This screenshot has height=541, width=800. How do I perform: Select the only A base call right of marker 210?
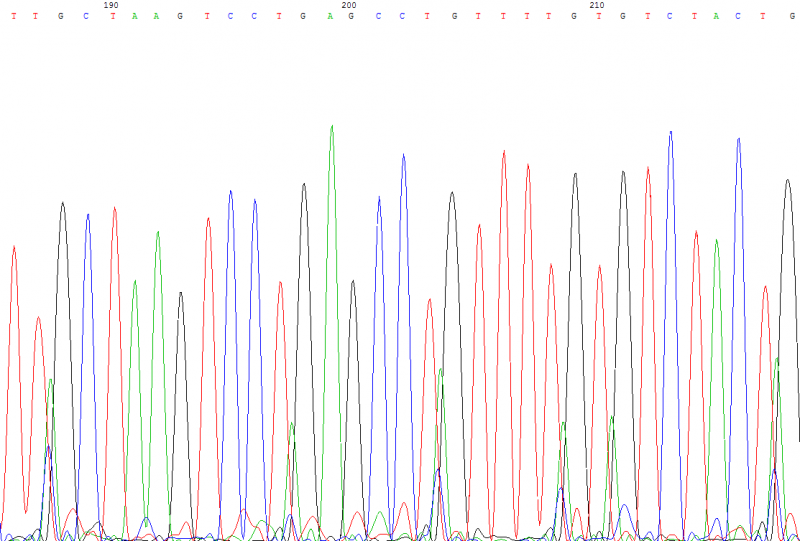coord(716,16)
